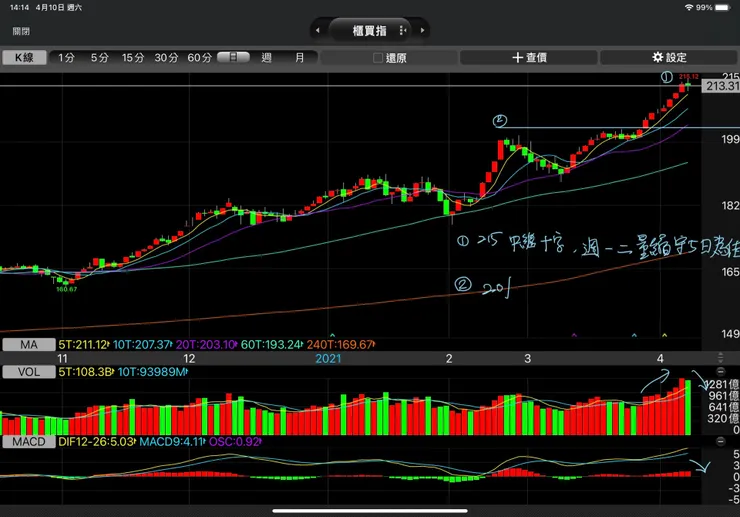Switch to 15分 timeframe
The height and width of the screenshot is (517, 740).
point(133,58)
